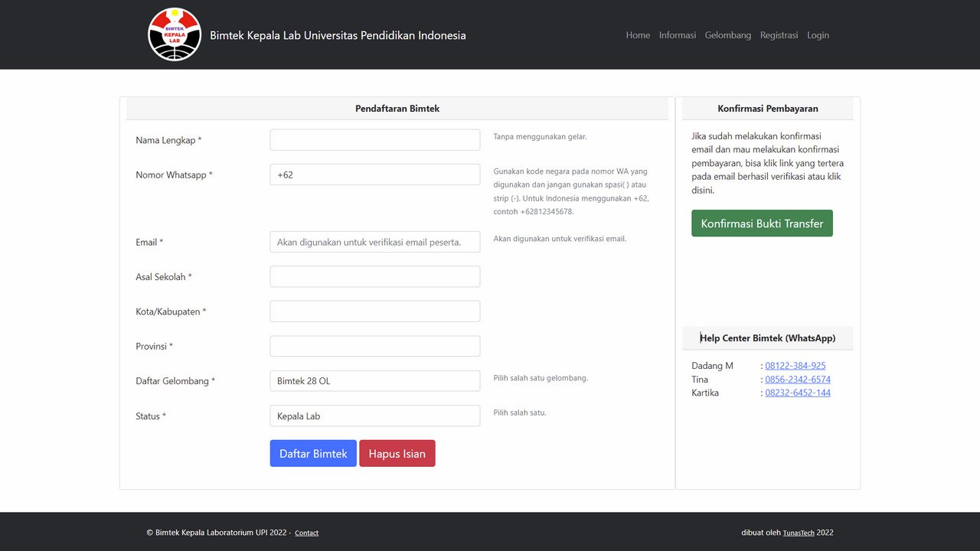Open the Gelombang navigation link

[727, 35]
